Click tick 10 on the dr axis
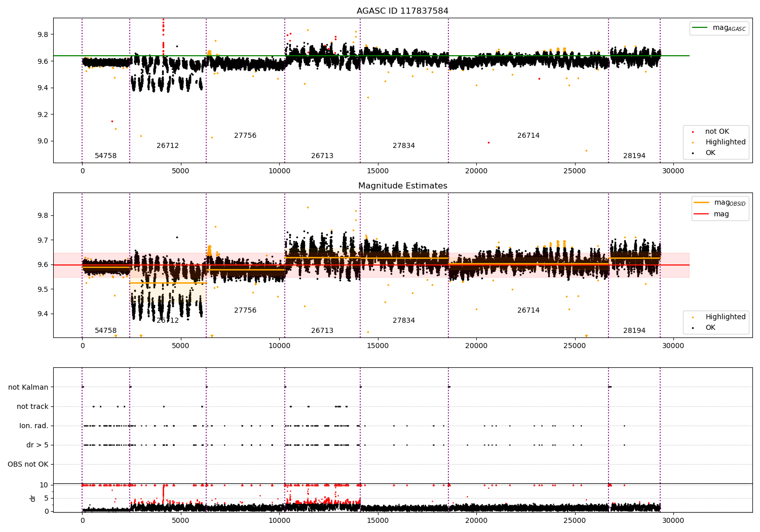The image size is (760, 532). coord(44,485)
